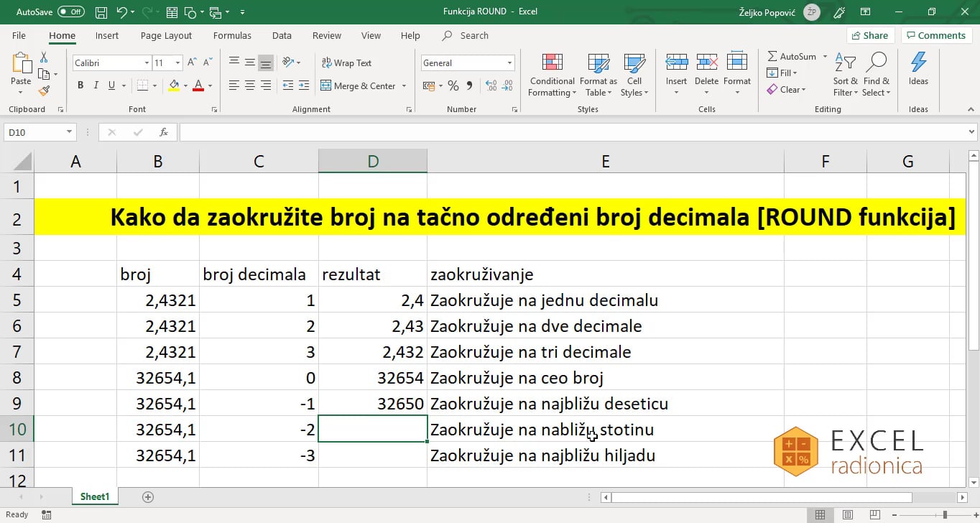
Task: Click the Share button
Action: [x=869, y=35]
